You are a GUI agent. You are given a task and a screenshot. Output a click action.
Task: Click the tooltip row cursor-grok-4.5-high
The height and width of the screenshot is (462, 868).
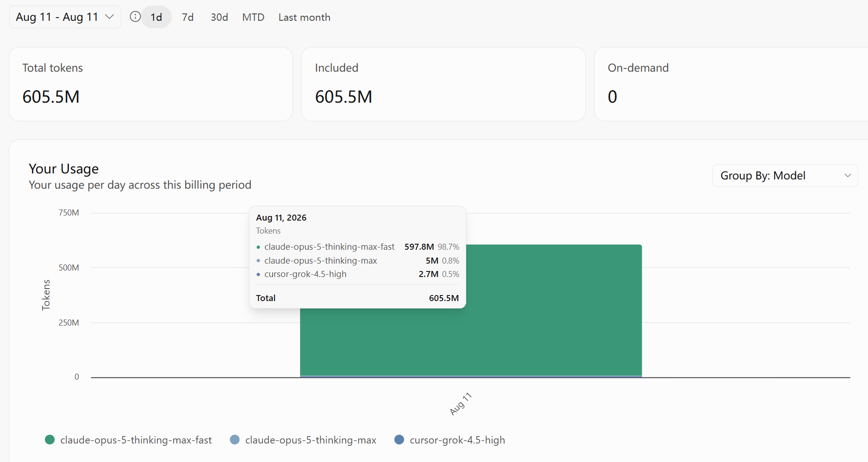coord(357,274)
